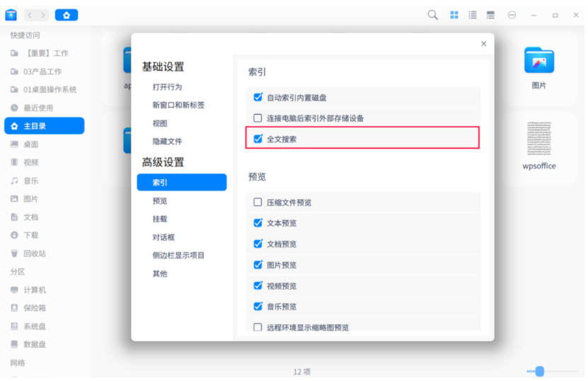588x381 pixels.
Task: Close the settings dialog
Action: click(484, 44)
